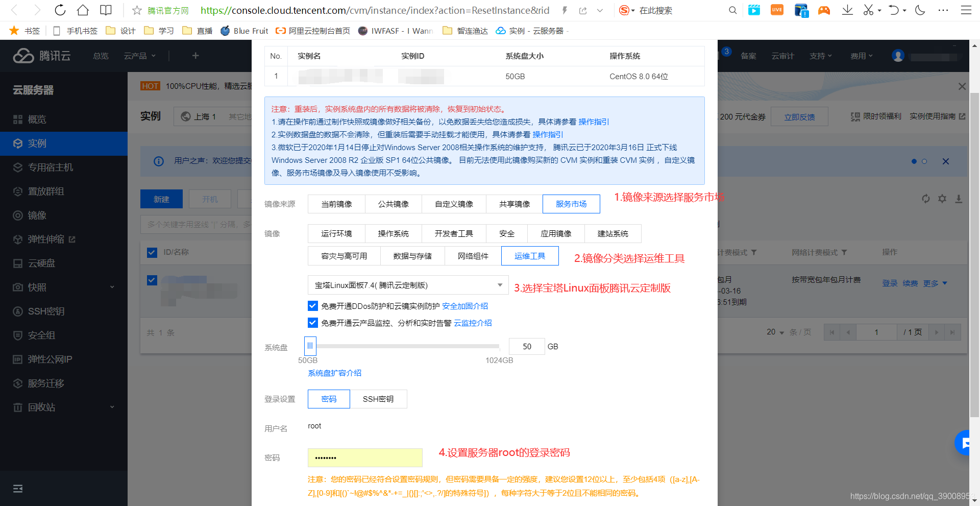Toggle the instance row checkbox
The width and height of the screenshot is (980, 506).
pos(152,280)
